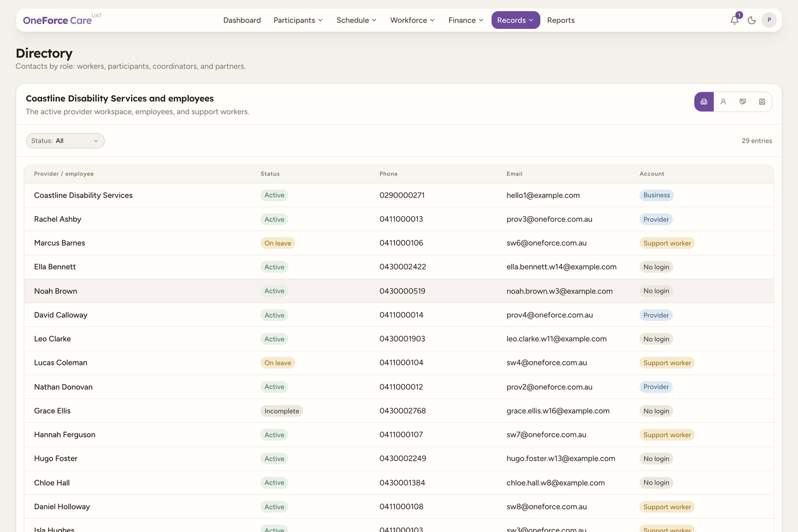Click the email leo.clarke.w11@example.com
Screen dimensions: 798x532
[556, 339]
